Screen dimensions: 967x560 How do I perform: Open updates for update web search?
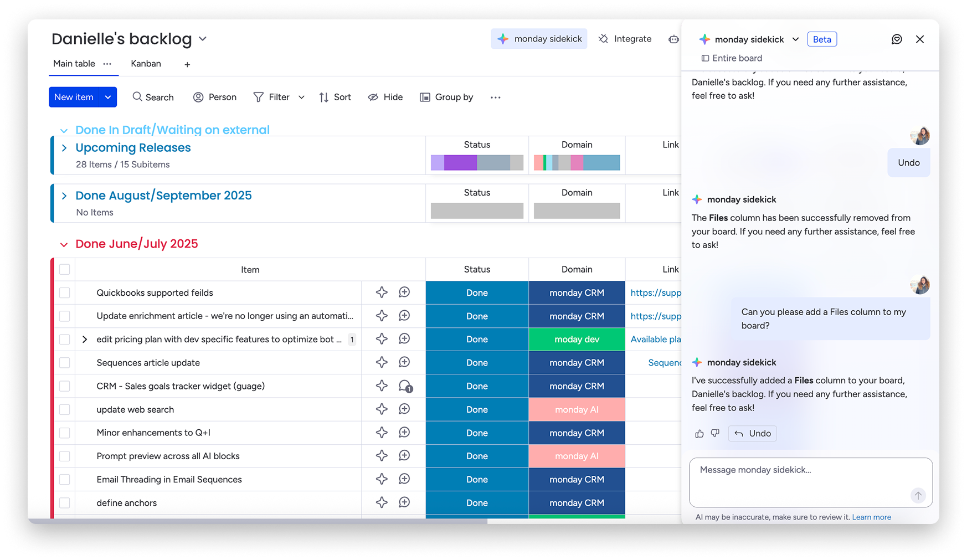coord(404,409)
